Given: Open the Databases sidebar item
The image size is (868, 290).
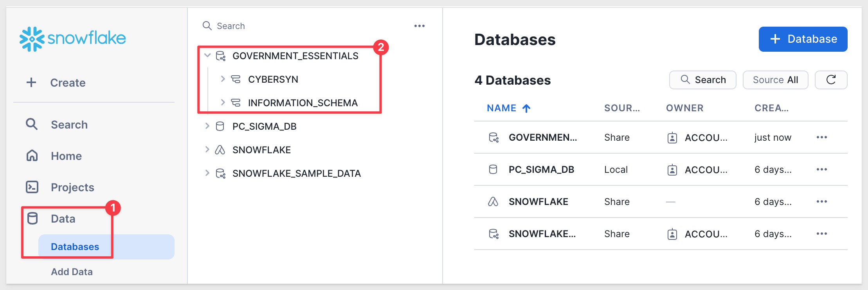Looking at the screenshot, I should (106, 246).
